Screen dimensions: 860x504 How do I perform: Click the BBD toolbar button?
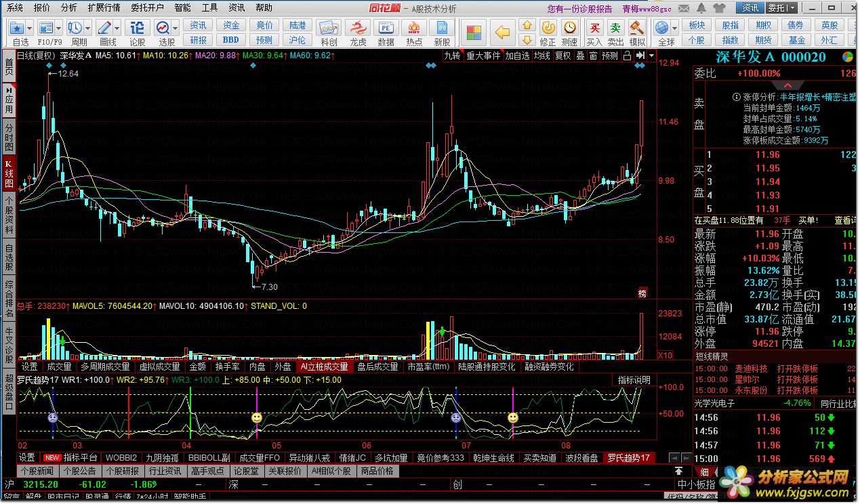231,40
